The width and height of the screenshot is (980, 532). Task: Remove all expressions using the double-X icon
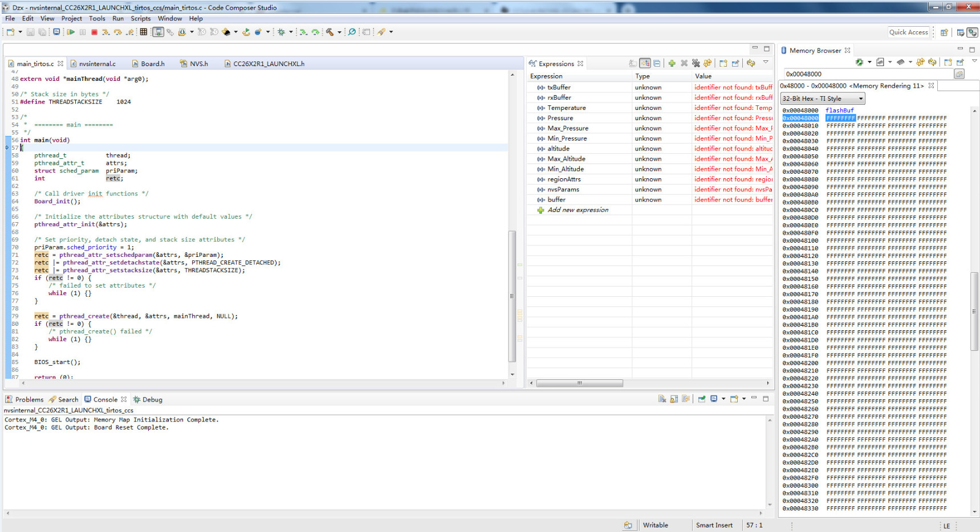click(x=696, y=63)
